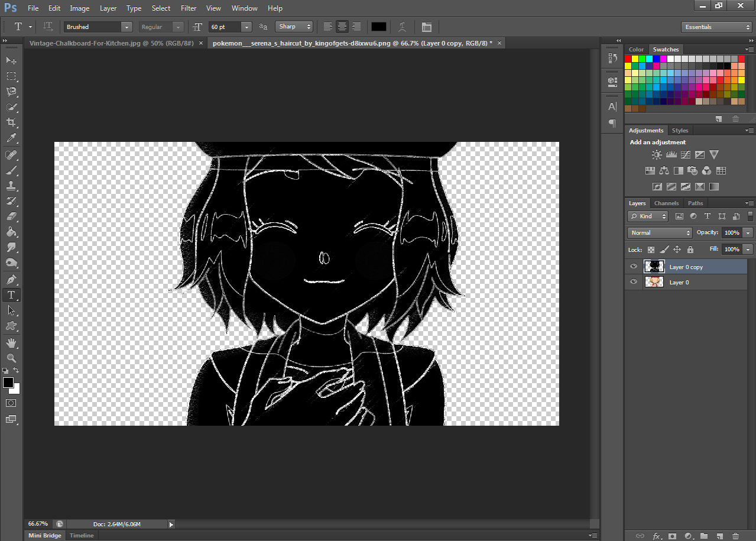Switch to the Styles tab
Screen dimensions: 756x541
tap(680, 130)
